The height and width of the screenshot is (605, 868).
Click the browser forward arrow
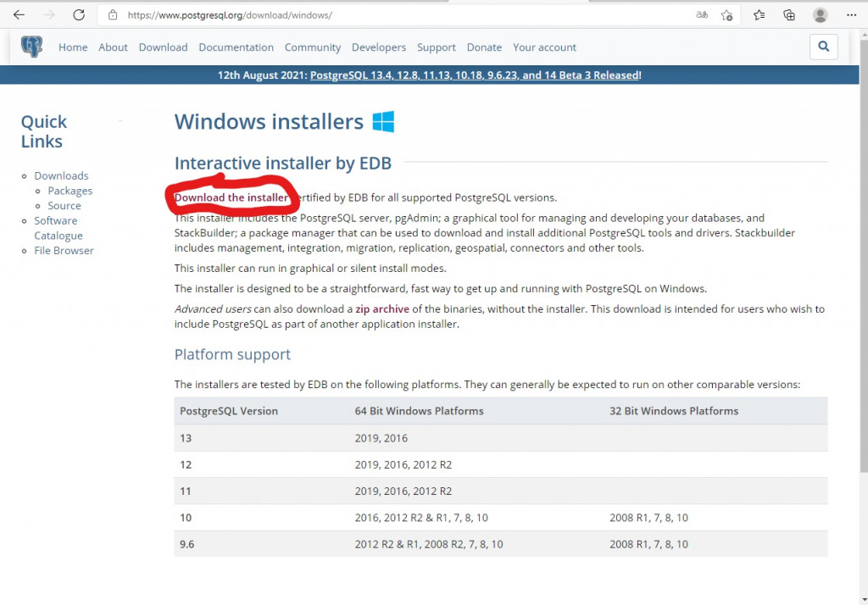coord(48,15)
